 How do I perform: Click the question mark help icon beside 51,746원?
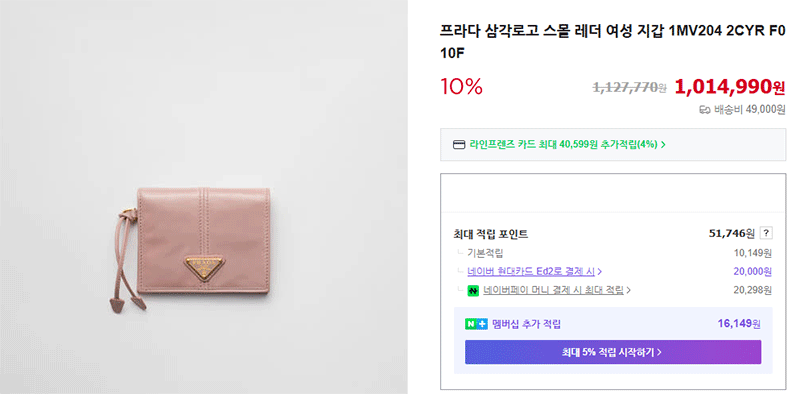766,233
